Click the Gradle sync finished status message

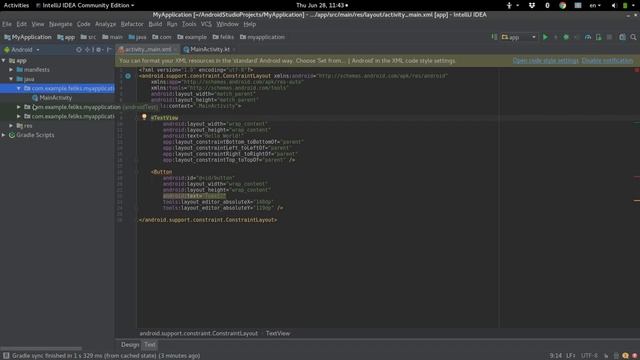click(x=106, y=356)
